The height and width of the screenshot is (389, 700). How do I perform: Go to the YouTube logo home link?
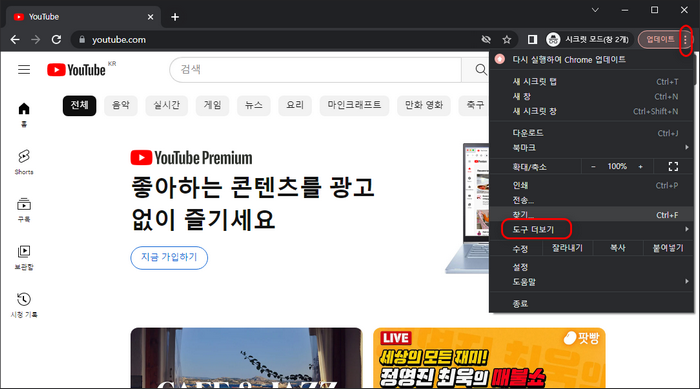click(76, 70)
